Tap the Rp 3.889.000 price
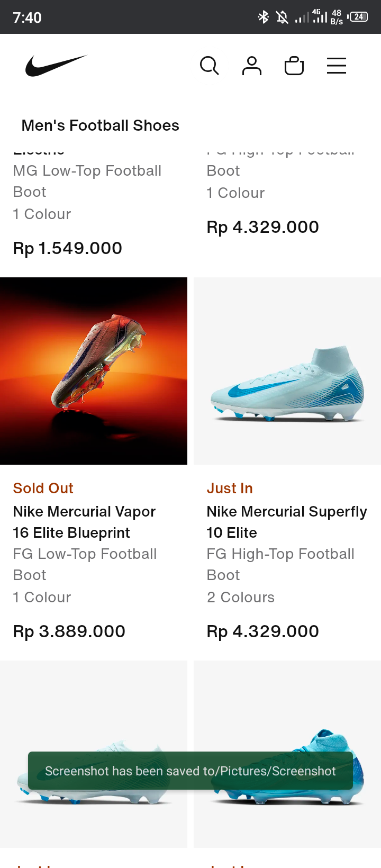The height and width of the screenshot is (868, 381). (69, 631)
